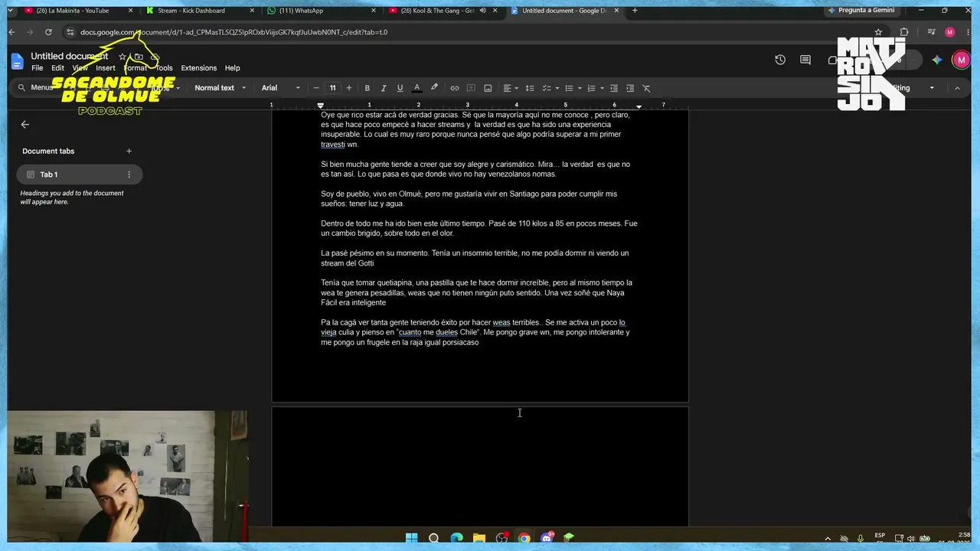
Task: Open Discord from the taskbar
Action: pyautogui.click(x=547, y=538)
